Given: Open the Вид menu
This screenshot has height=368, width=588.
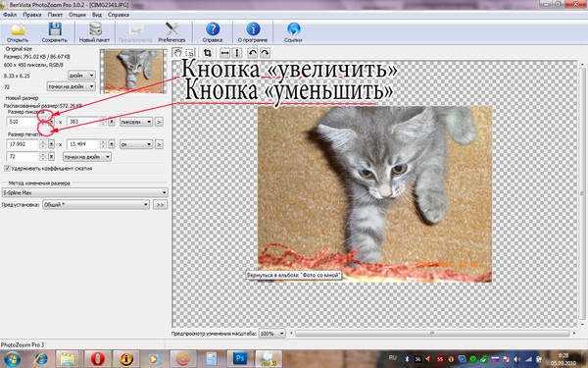Looking at the screenshot, I should pos(97,15).
